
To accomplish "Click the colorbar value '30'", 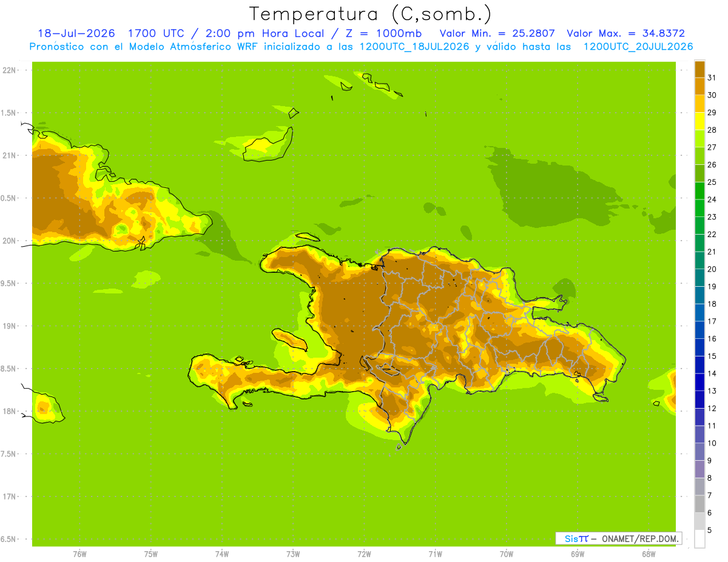I will (x=712, y=95).
